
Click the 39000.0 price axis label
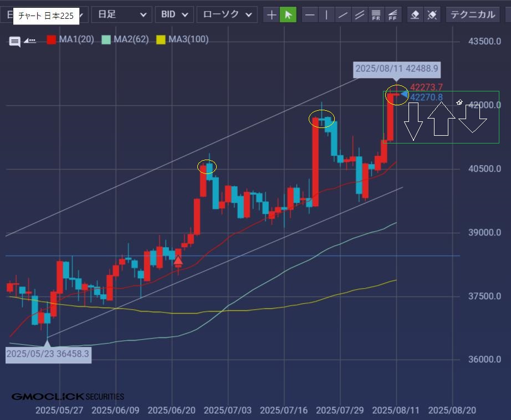click(x=484, y=233)
